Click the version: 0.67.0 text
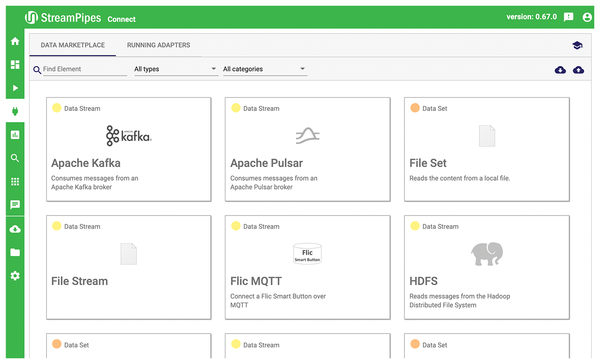 (532, 17)
